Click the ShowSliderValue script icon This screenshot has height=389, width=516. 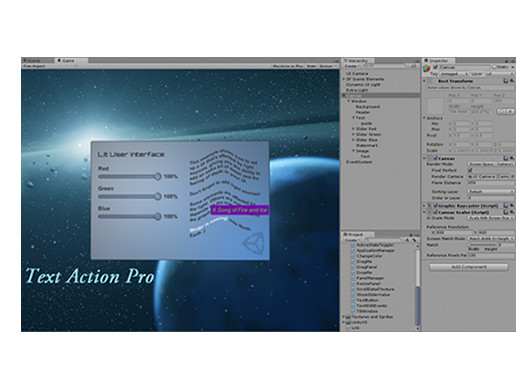coord(354,295)
